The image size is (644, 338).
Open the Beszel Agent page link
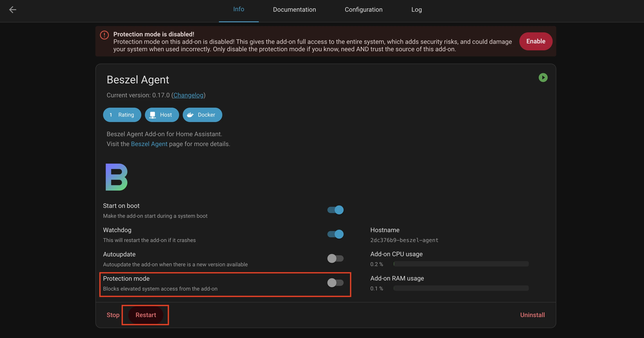[x=149, y=144]
